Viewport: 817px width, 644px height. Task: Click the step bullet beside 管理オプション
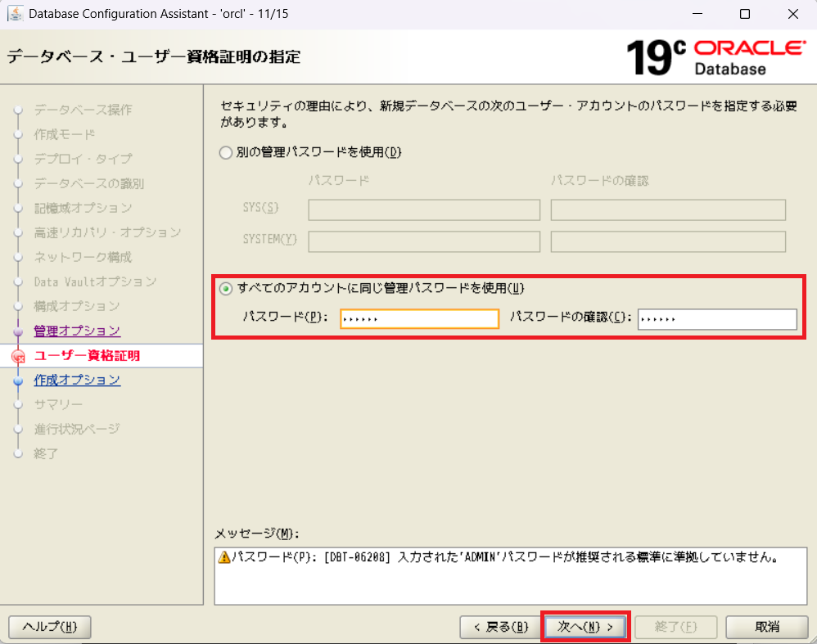click(18, 331)
